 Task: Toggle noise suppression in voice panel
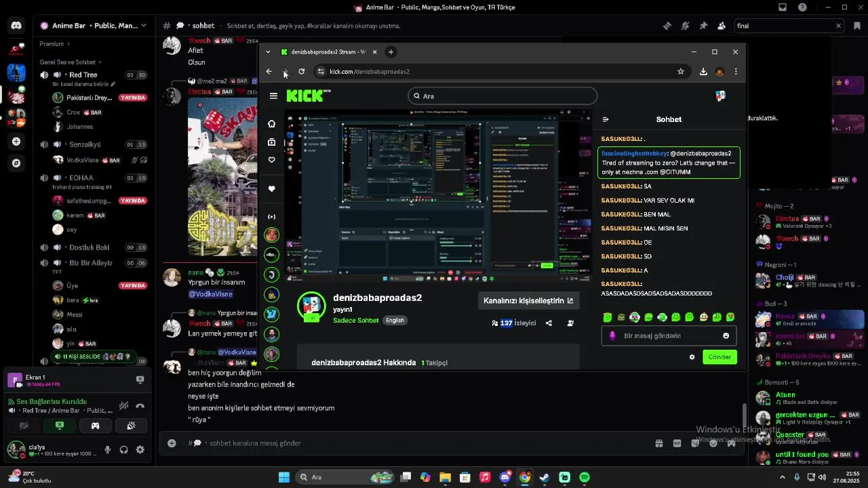(123, 406)
